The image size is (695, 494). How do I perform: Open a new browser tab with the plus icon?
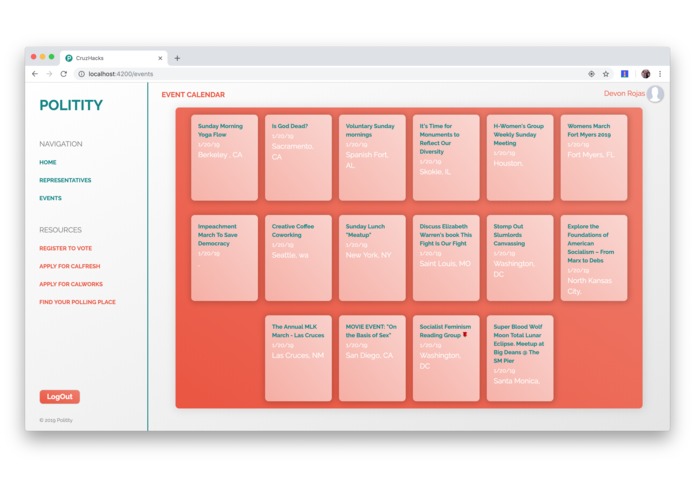coord(177,58)
